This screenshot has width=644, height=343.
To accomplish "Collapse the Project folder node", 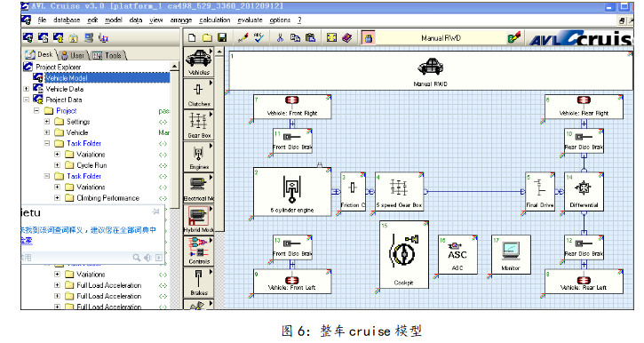I will pos(36,110).
